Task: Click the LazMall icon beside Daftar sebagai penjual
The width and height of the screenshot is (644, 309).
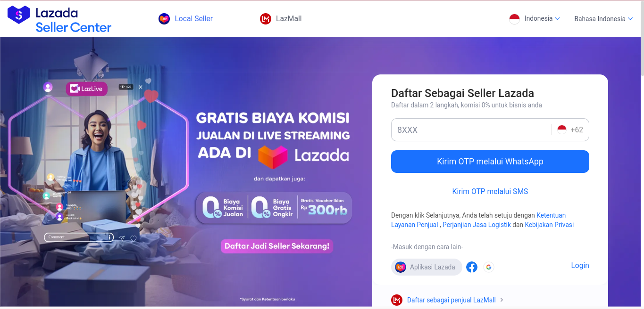Action: click(x=397, y=300)
